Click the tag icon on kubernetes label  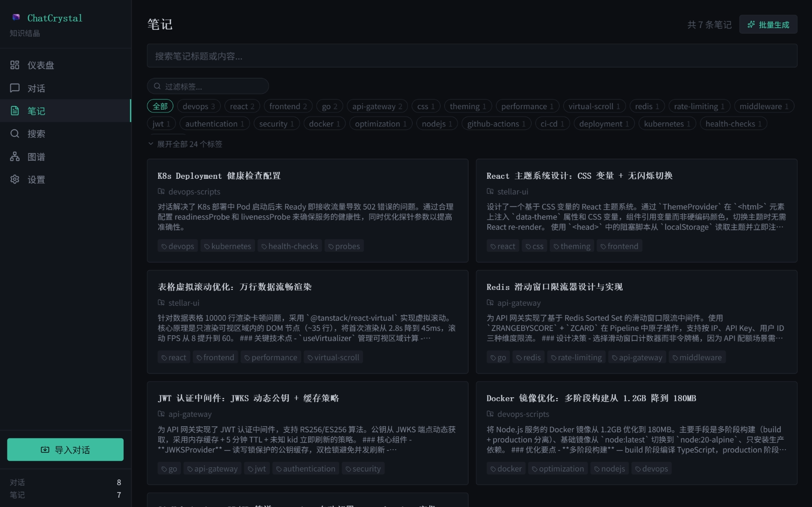click(207, 246)
